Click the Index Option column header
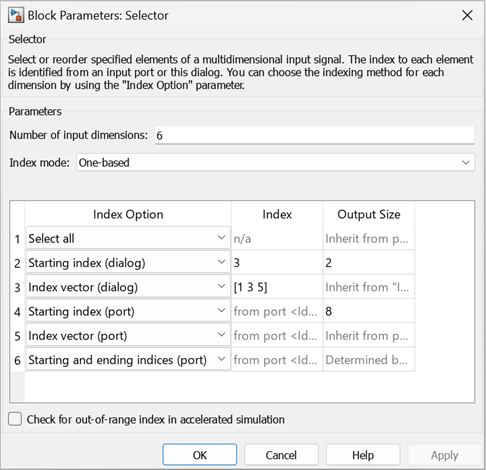 coord(128,214)
